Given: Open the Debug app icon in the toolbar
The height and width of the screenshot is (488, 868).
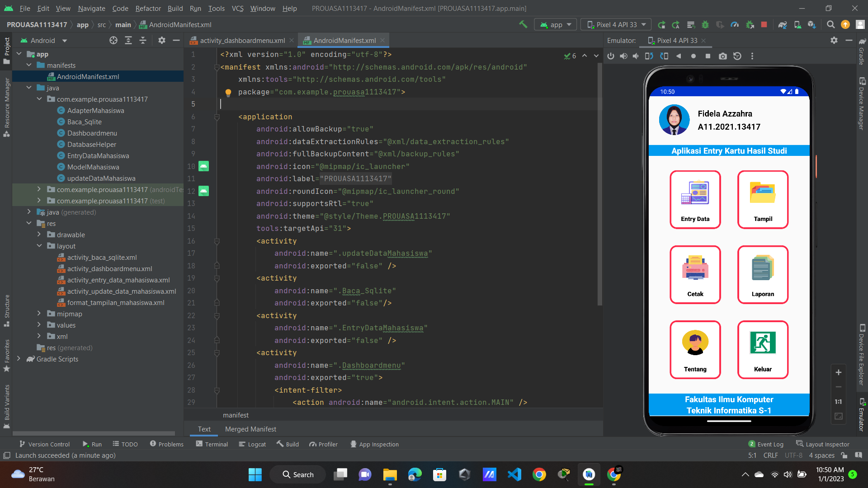Looking at the screenshot, I should coord(706,24).
